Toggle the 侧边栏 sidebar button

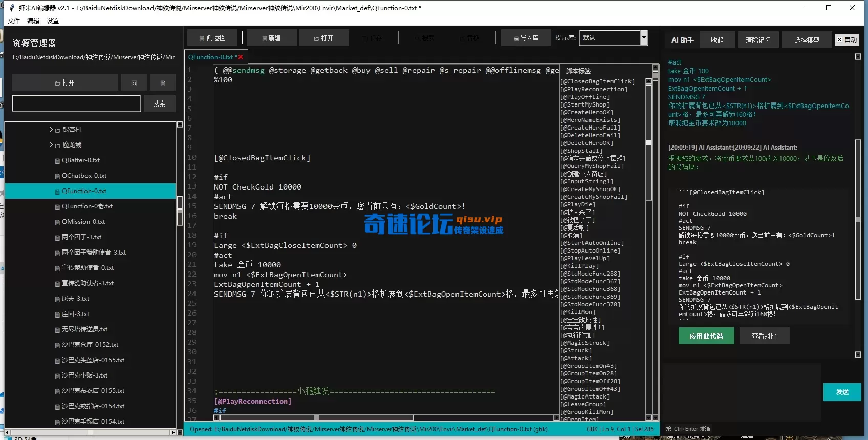[212, 38]
